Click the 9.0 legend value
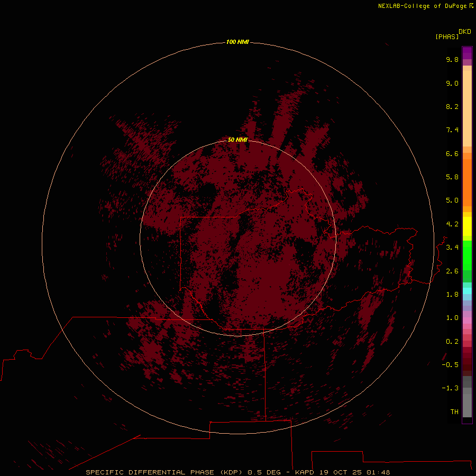 [452, 83]
